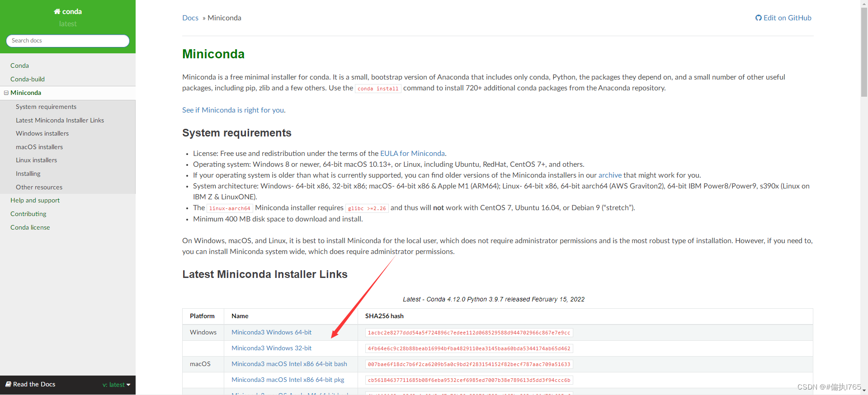The width and height of the screenshot is (868, 395).
Task: Open Windows installers in the sidebar
Action: (42, 133)
